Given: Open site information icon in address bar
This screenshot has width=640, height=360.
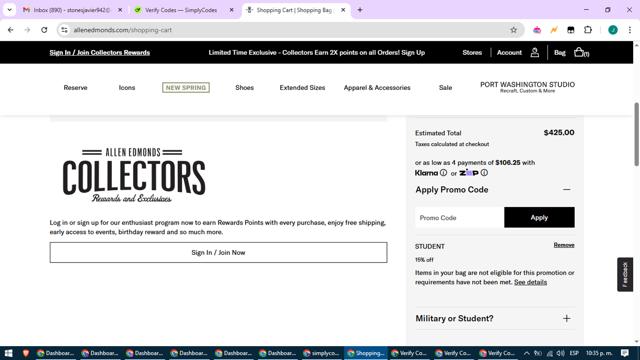Looking at the screenshot, I should [64, 30].
